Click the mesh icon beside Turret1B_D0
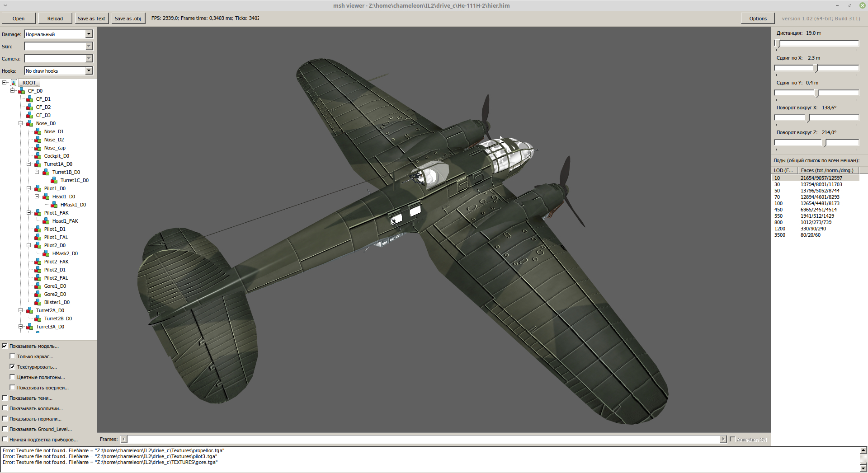Viewport: 868px width, 473px height. click(46, 172)
